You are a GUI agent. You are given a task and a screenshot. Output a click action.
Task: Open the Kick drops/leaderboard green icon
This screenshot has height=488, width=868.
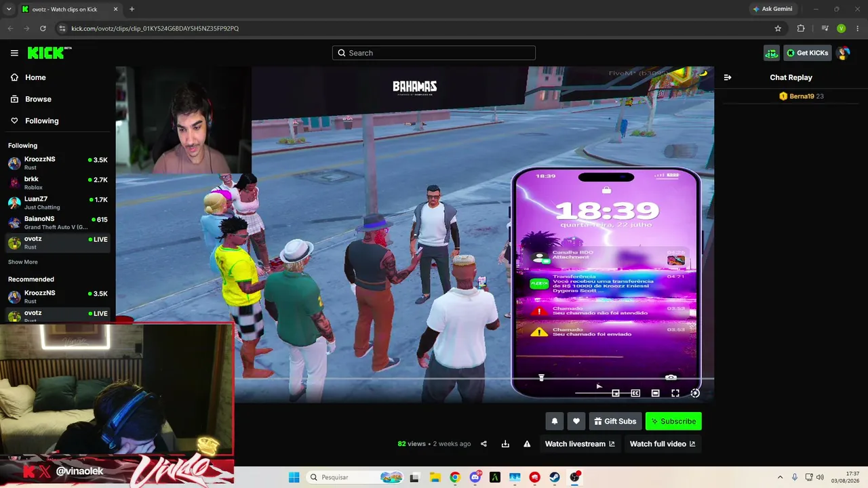point(771,53)
